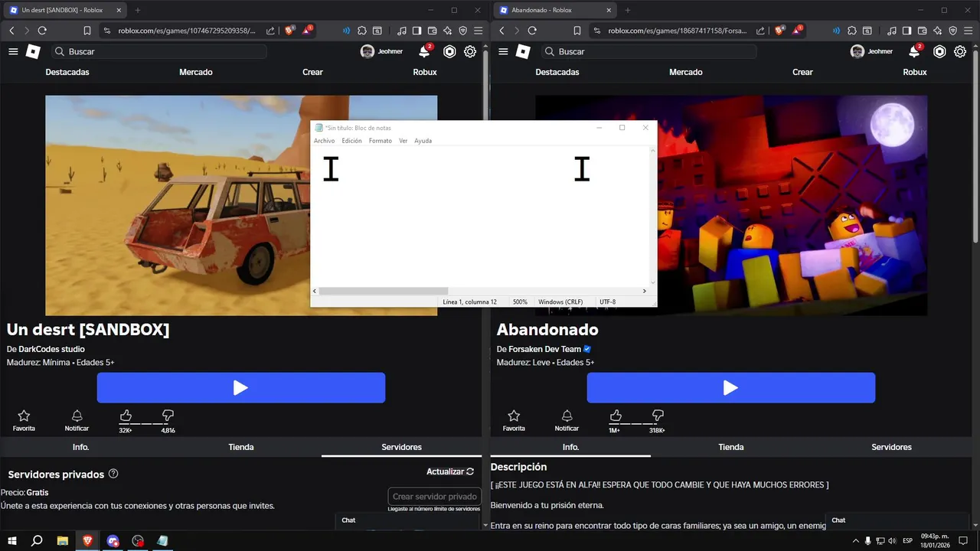This screenshot has width=980, height=551.
Task: Click Buscar search field in left window
Action: [x=159, y=51]
